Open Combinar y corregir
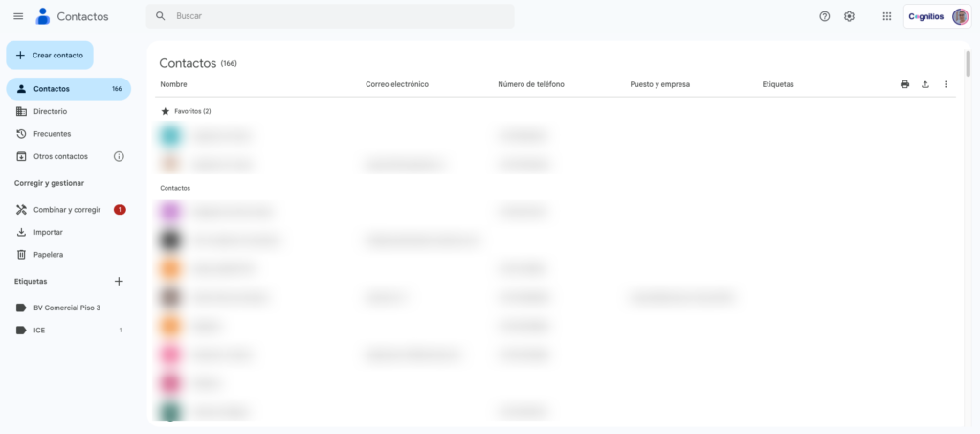Screen dimensions: 980x434 pyautogui.click(x=68, y=210)
